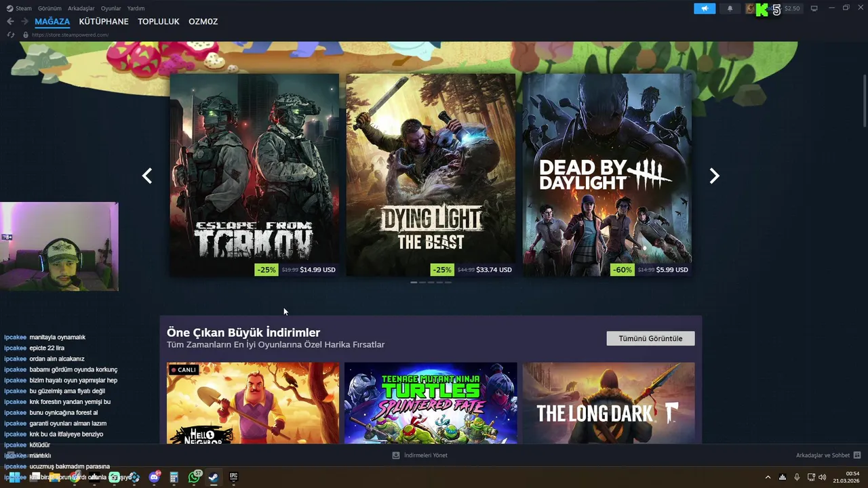This screenshot has width=868, height=488.
Task: Switch to Big Picture mode monitor icon
Action: [814, 8]
